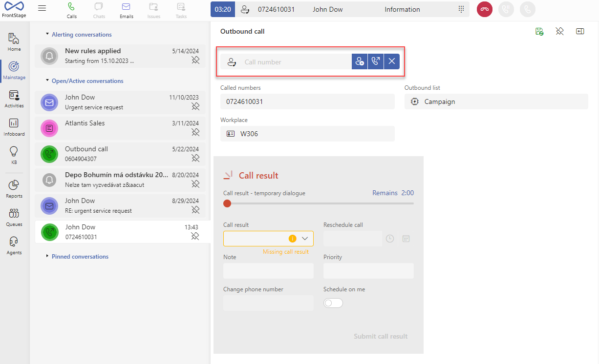The image size is (599, 364).
Task: Click the Submit call result button
Action: click(x=381, y=336)
